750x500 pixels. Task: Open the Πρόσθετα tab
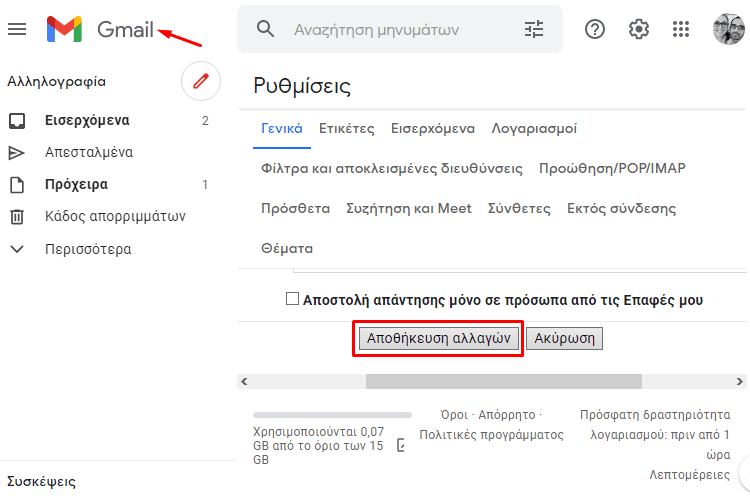point(295,209)
